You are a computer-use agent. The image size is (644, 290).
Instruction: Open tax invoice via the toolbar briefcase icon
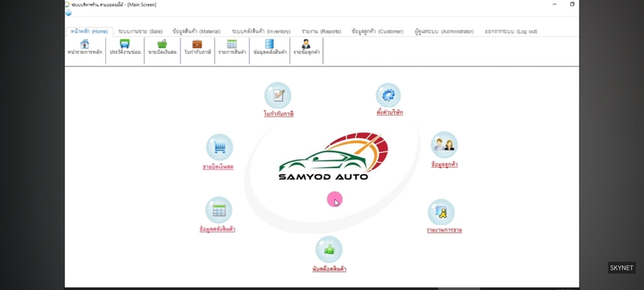pos(197,44)
